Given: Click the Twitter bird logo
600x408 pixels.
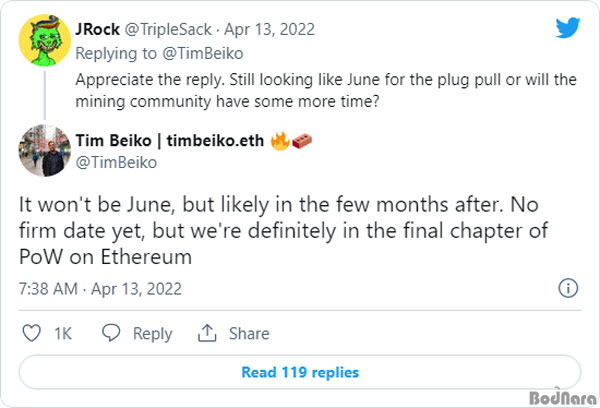Looking at the screenshot, I should pos(568,28).
